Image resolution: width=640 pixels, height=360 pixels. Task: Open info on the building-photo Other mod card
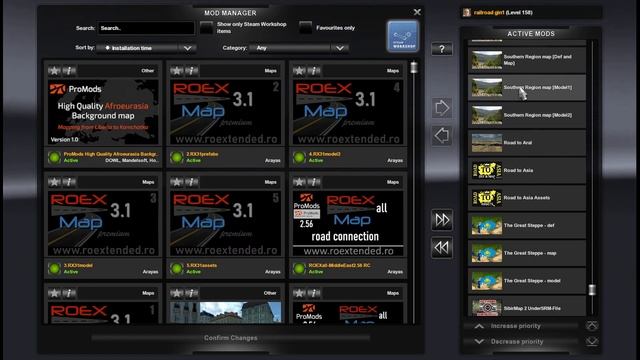192,293
